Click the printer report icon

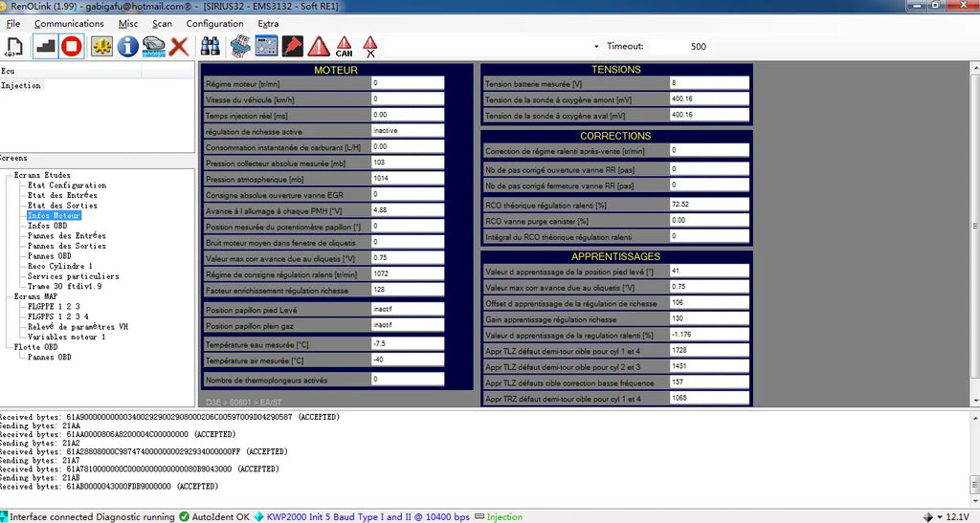point(240,46)
